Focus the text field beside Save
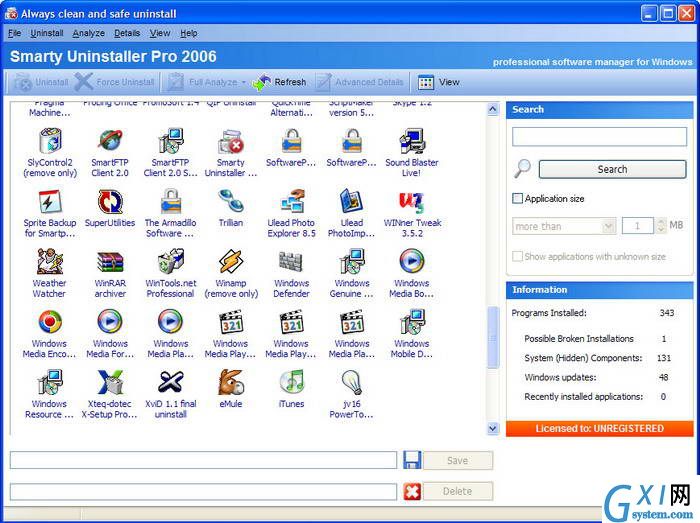This screenshot has height=523, width=700. (203, 460)
